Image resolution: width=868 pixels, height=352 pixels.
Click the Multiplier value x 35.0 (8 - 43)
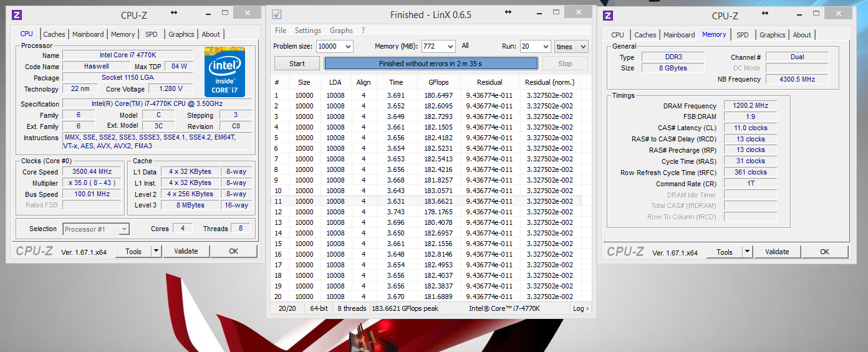92,183
